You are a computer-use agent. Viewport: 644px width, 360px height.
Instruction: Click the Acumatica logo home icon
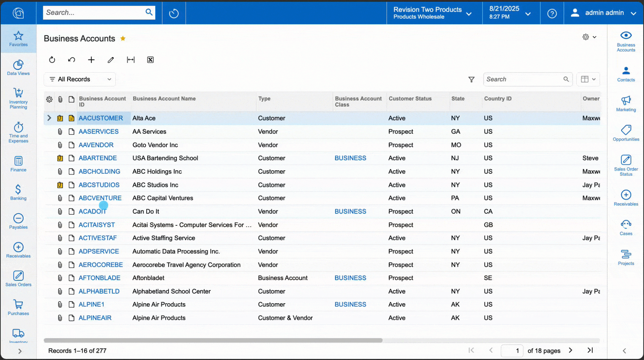[18, 13]
